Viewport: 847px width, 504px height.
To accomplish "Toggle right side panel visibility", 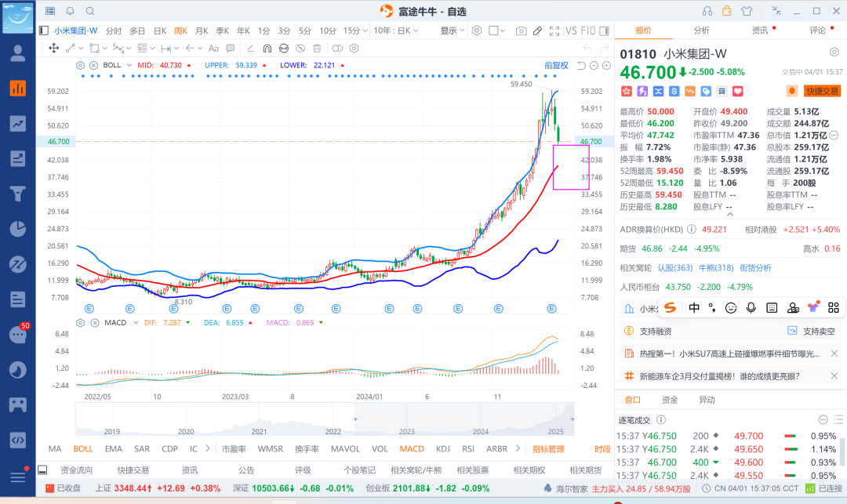I will 605,31.
